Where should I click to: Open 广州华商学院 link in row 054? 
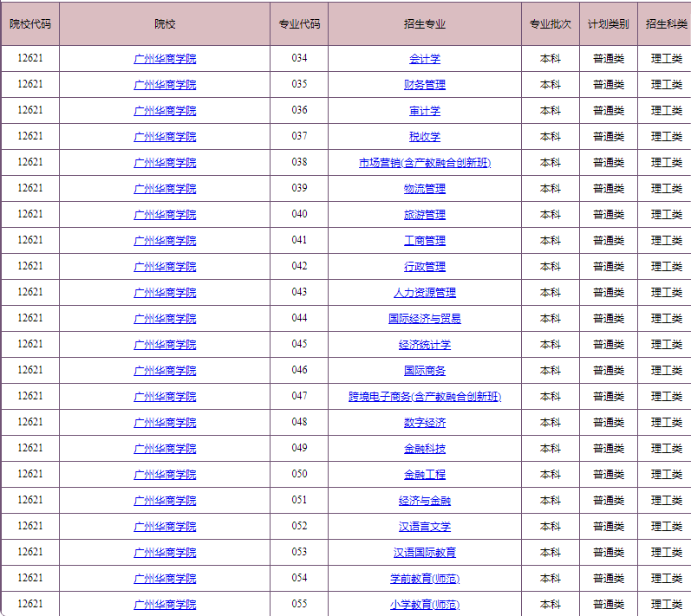pos(165,578)
